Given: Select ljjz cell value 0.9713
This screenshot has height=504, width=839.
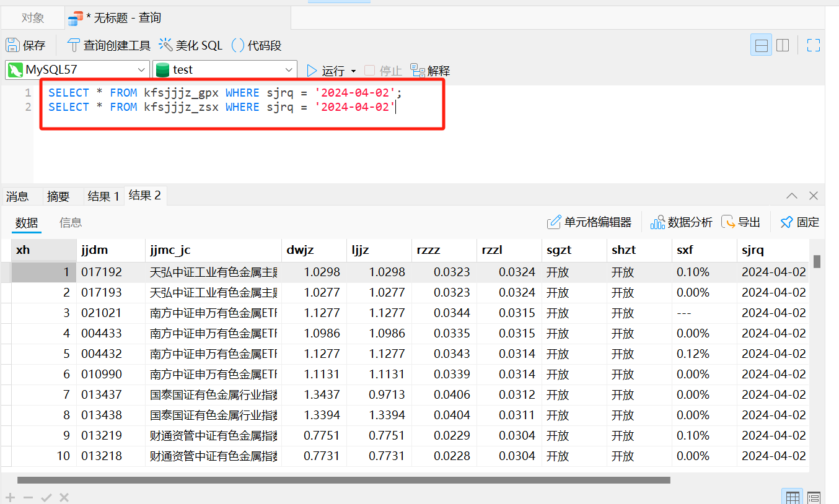Looking at the screenshot, I should [x=379, y=394].
